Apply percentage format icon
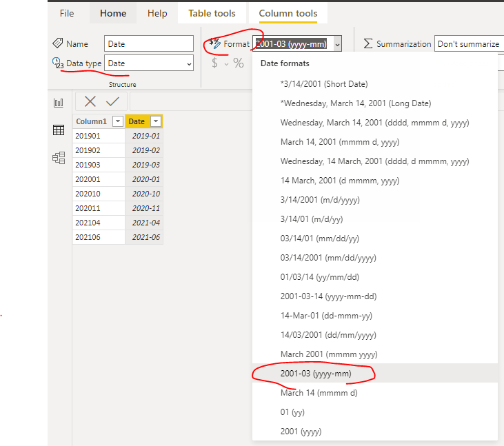This screenshot has width=504, height=446. 238,63
